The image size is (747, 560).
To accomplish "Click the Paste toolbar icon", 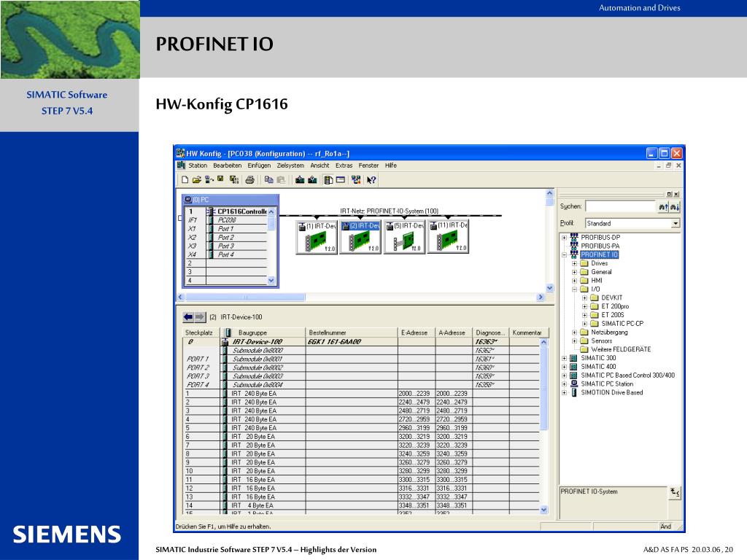I will (x=281, y=180).
